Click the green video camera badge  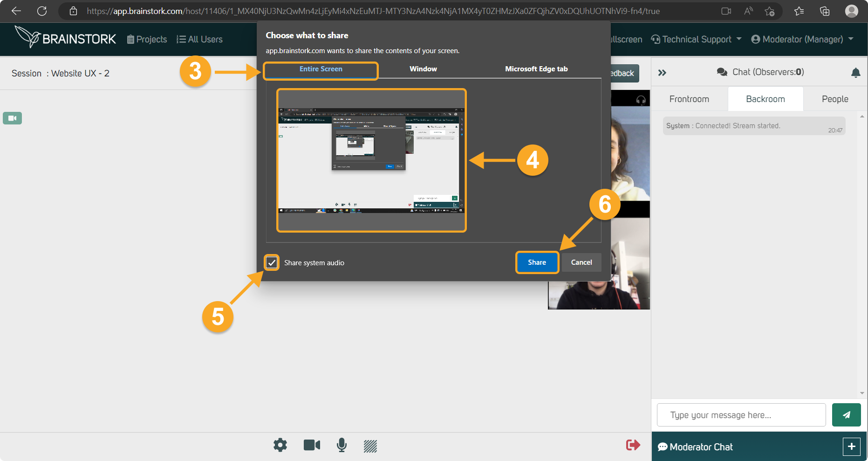click(13, 118)
